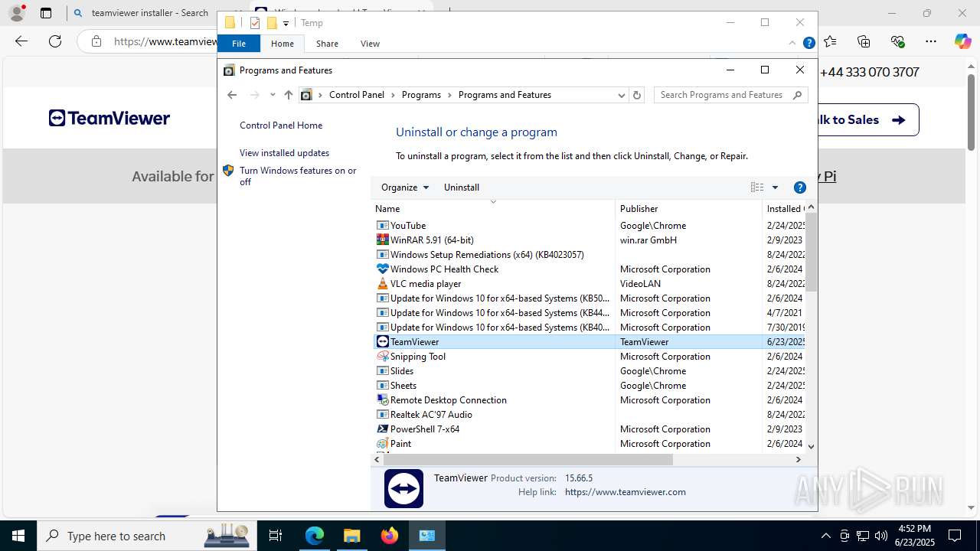Open the view options dropdown arrow
The image size is (980, 551).
pos(775,187)
